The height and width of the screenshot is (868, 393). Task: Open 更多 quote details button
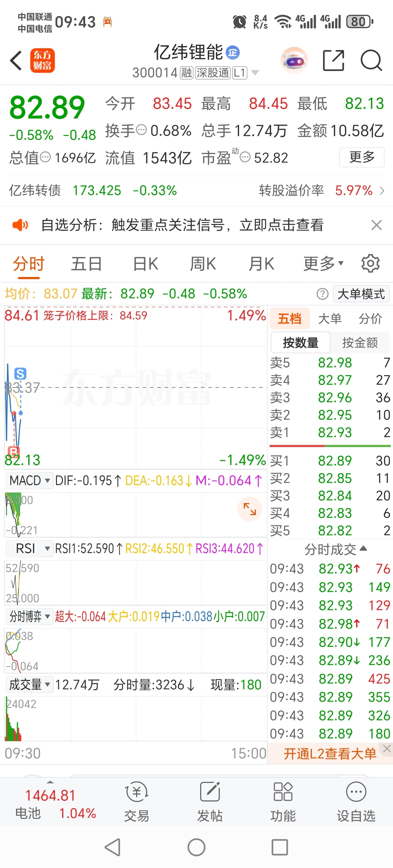click(362, 157)
